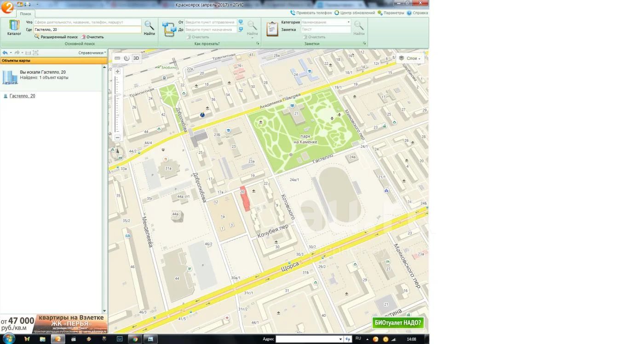Find route with Найти in Как проехать
Viewport: 644px width, 344px height.
tap(252, 28)
